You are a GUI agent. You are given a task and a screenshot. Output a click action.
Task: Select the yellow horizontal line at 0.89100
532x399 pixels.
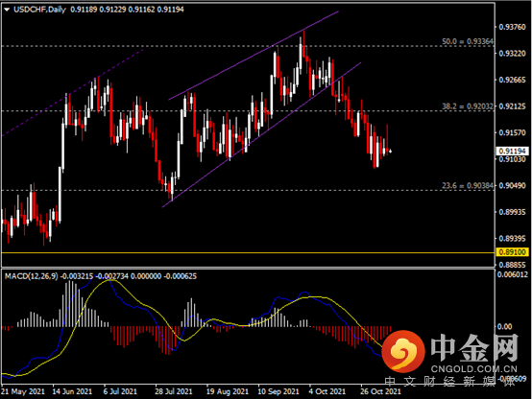[x=248, y=252]
